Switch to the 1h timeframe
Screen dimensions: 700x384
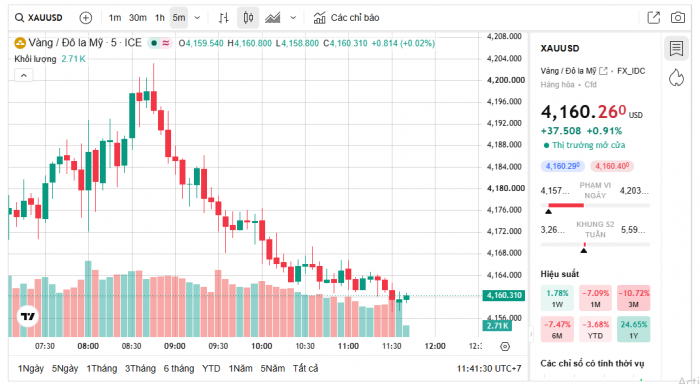coord(160,18)
